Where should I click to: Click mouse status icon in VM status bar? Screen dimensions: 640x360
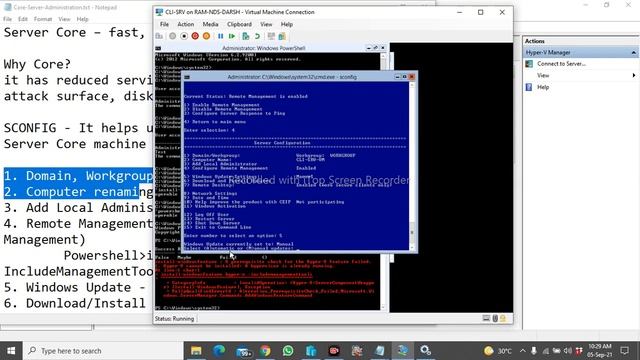pyautogui.click(x=495, y=318)
